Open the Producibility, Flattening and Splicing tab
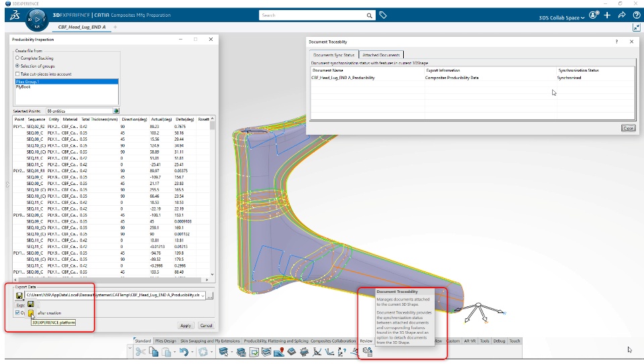Image resolution: width=644 pixels, height=364 pixels. (276, 341)
